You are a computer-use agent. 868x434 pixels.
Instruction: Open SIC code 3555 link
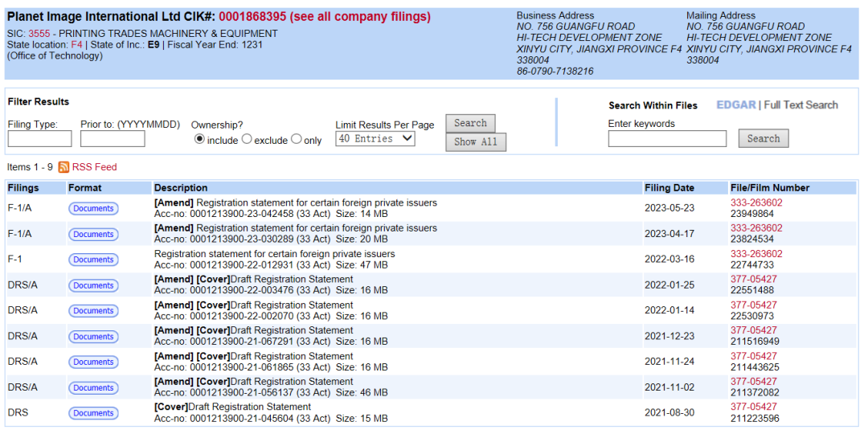(x=39, y=34)
